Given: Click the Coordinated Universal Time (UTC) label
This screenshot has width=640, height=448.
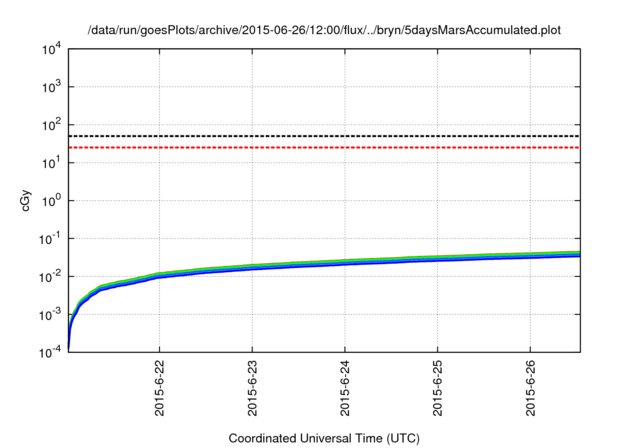Looking at the screenshot, I should click(324, 438).
